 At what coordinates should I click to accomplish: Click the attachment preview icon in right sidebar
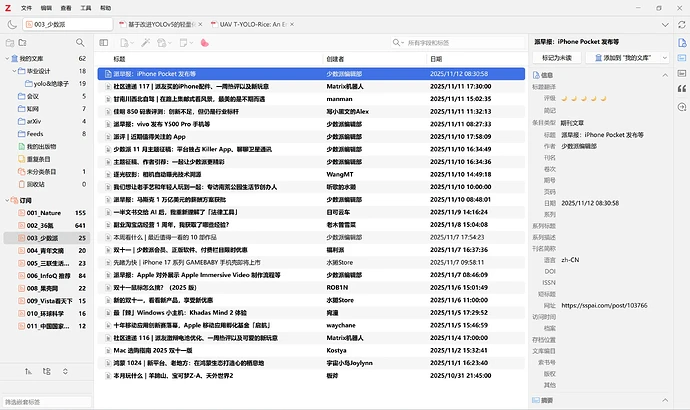(x=682, y=73)
